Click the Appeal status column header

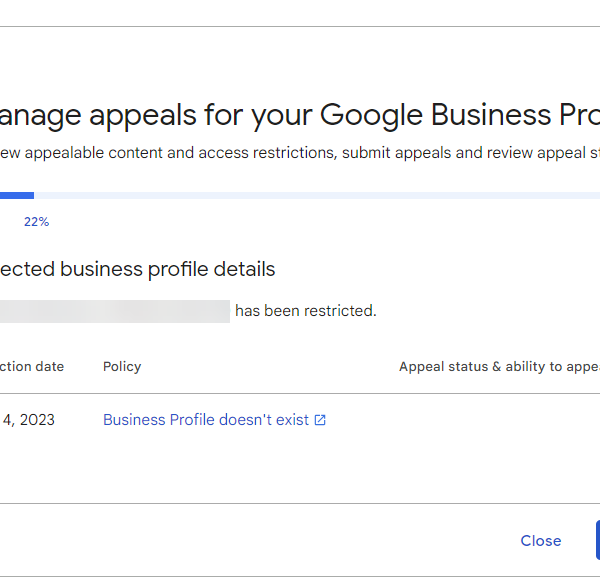[498, 367]
